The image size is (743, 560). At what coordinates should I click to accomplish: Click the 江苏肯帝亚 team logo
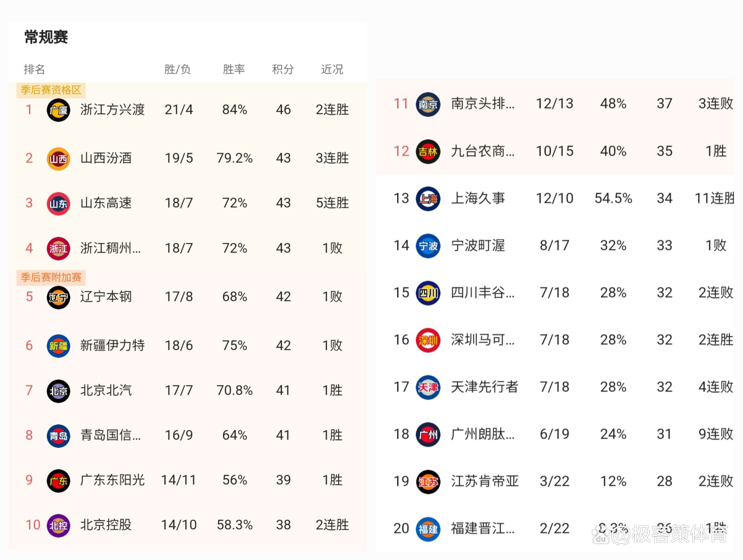click(x=427, y=482)
